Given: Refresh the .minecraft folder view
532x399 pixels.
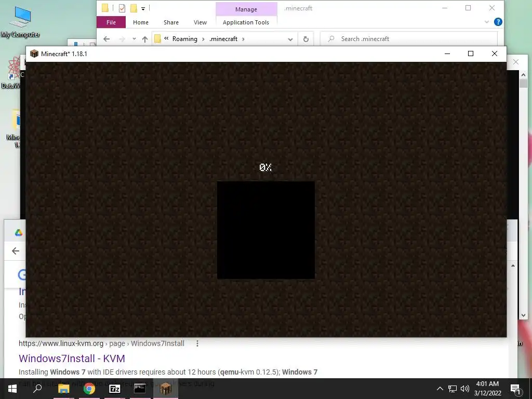Looking at the screenshot, I should 305,39.
